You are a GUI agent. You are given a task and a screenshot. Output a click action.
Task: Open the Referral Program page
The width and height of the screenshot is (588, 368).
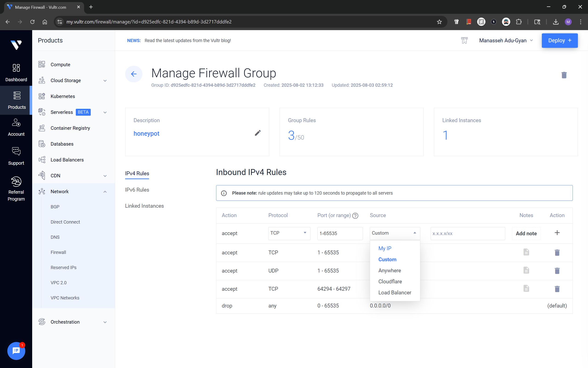(16, 189)
